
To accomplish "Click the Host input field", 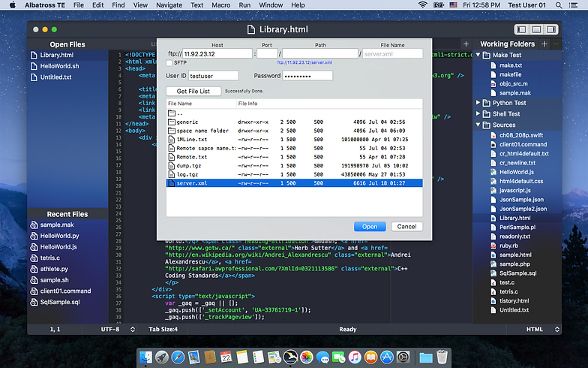I will (x=217, y=54).
